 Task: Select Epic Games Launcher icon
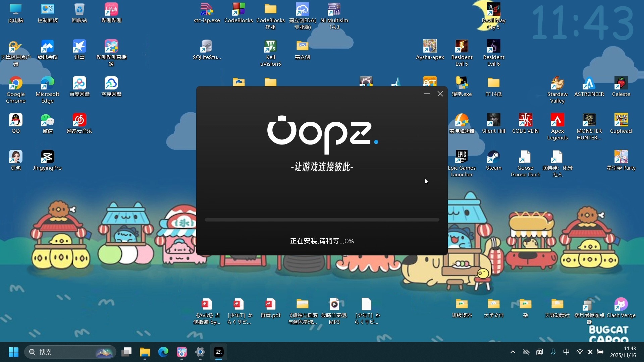point(462,164)
